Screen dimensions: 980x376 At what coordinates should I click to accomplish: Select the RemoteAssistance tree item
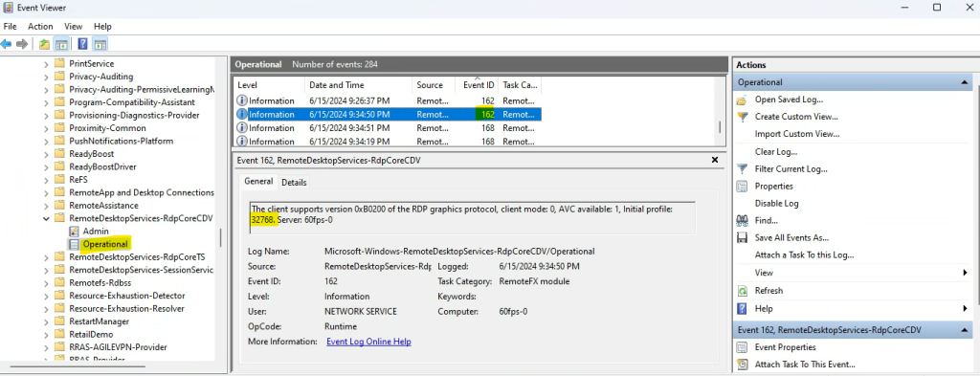[103, 206]
